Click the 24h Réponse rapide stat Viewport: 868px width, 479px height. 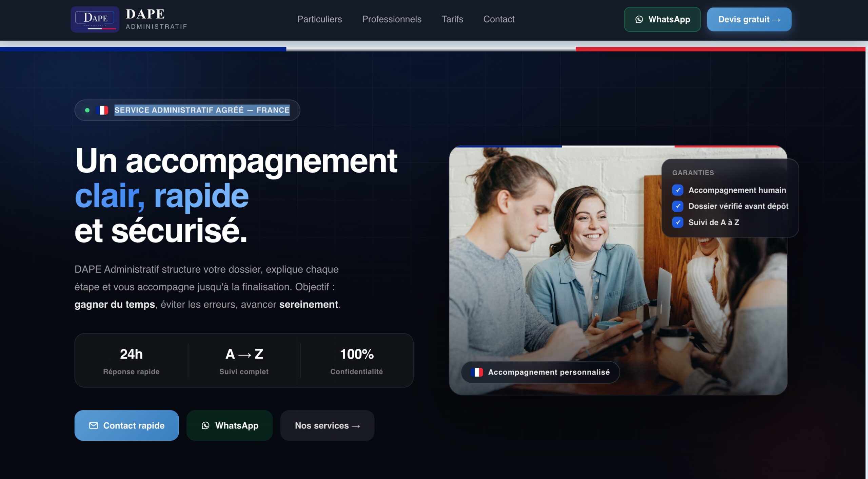tap(131, 361)
